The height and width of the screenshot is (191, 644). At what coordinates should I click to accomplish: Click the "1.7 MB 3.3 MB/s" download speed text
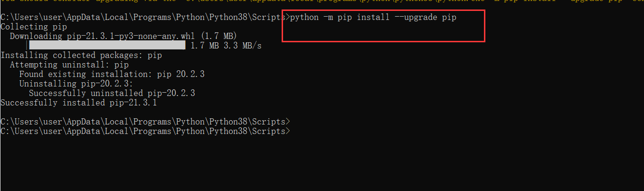[226, 46]
